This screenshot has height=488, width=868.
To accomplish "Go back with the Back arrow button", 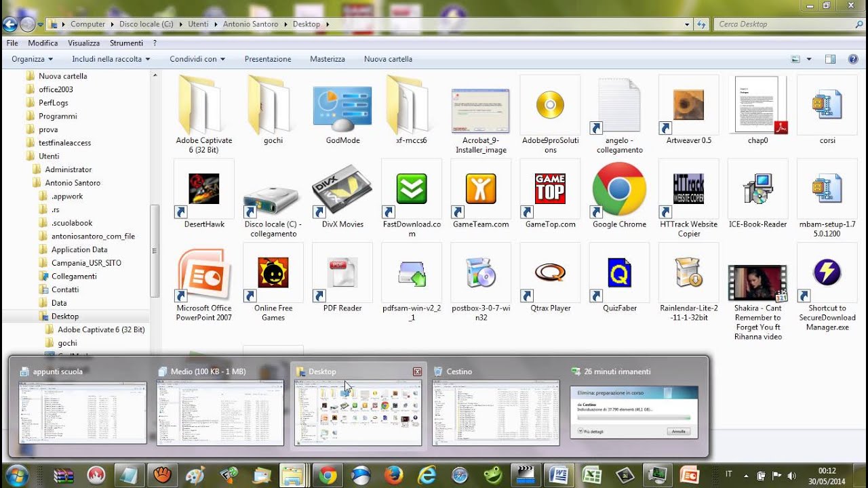I will 9,24.
